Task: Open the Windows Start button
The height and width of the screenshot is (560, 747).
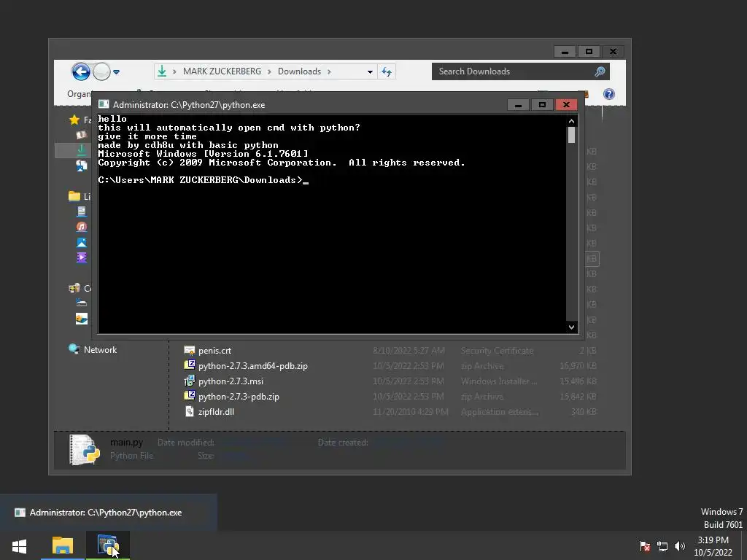Action: tap(19, 545)
